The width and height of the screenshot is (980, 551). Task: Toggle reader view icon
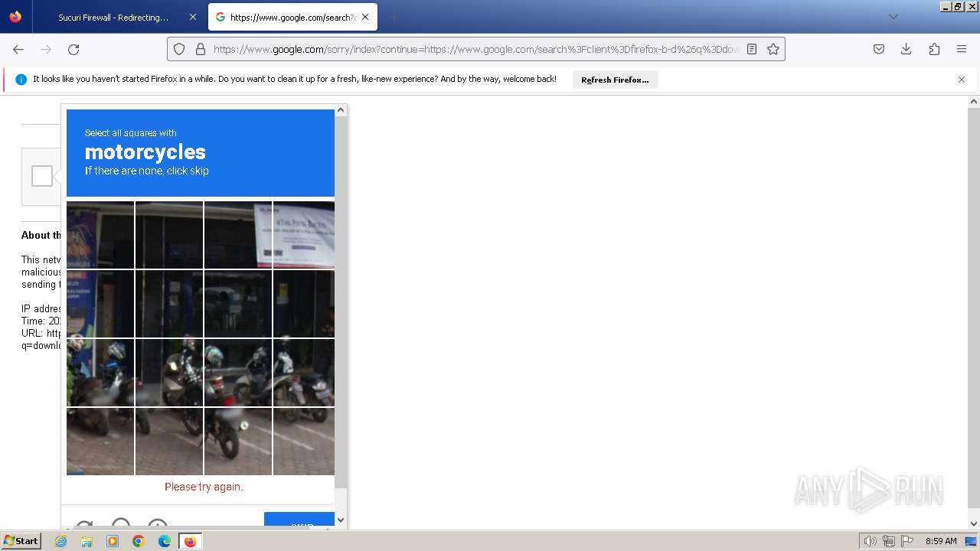(752, 49)
